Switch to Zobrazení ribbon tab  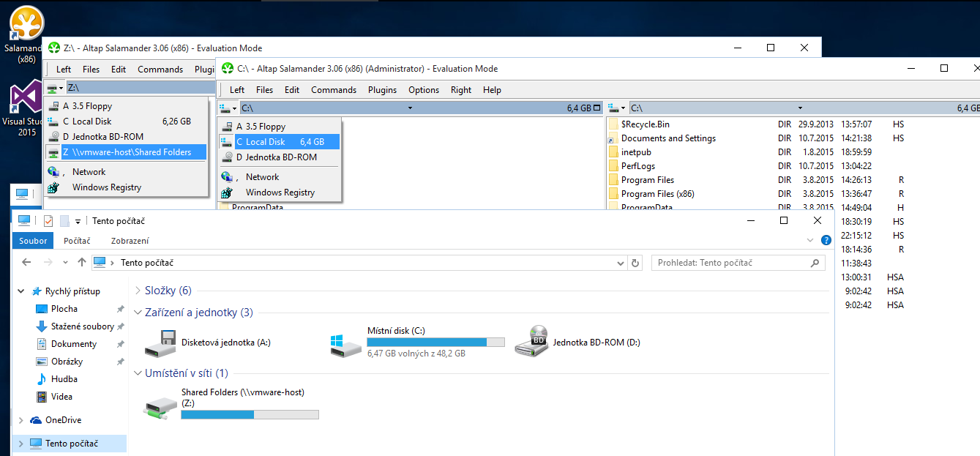coord(130,241)
